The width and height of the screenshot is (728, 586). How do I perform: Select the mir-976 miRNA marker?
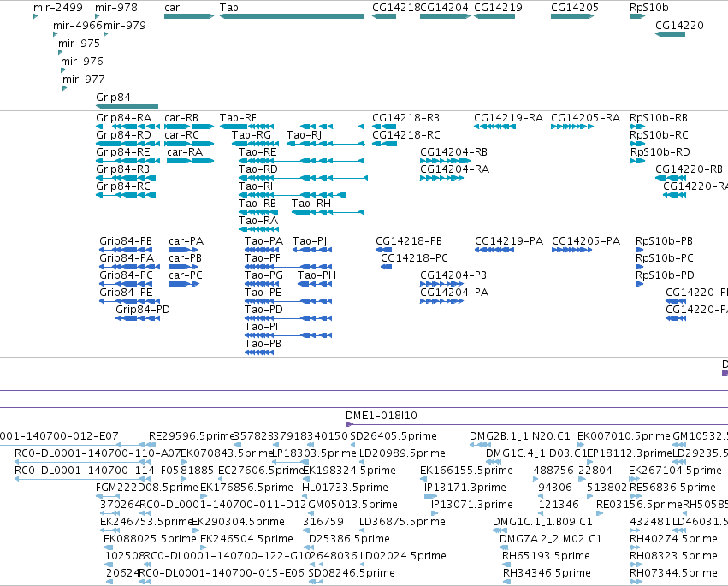(62, 70)
